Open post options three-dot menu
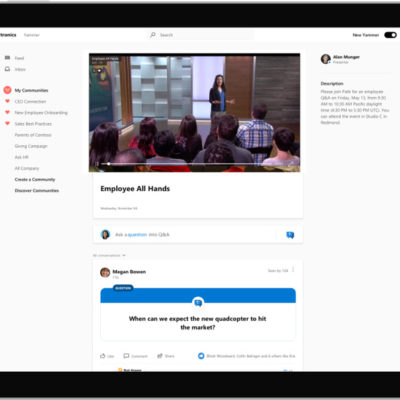400x400 pixels. coord(293,270)
